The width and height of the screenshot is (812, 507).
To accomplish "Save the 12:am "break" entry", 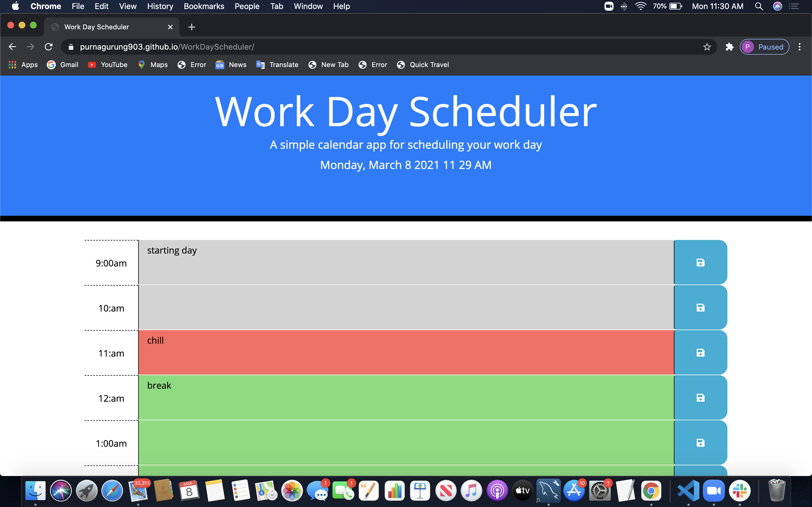I will click(x=700, y=398).
